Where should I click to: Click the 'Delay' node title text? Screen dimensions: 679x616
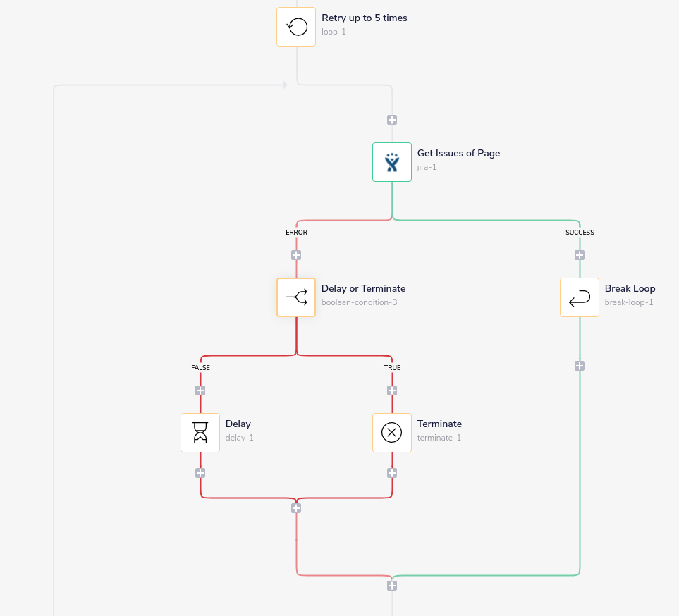pyautogui.click(x=238, y=424)
